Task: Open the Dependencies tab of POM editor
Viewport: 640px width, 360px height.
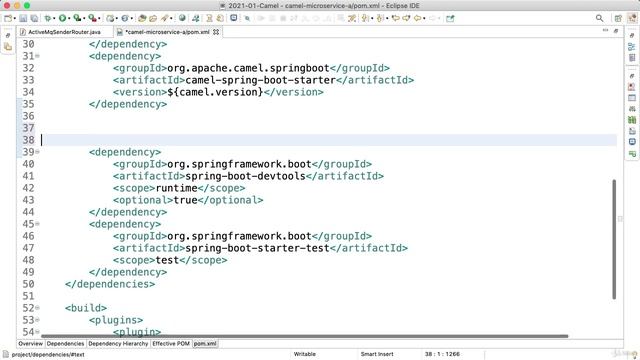Action: coord(65,344)
